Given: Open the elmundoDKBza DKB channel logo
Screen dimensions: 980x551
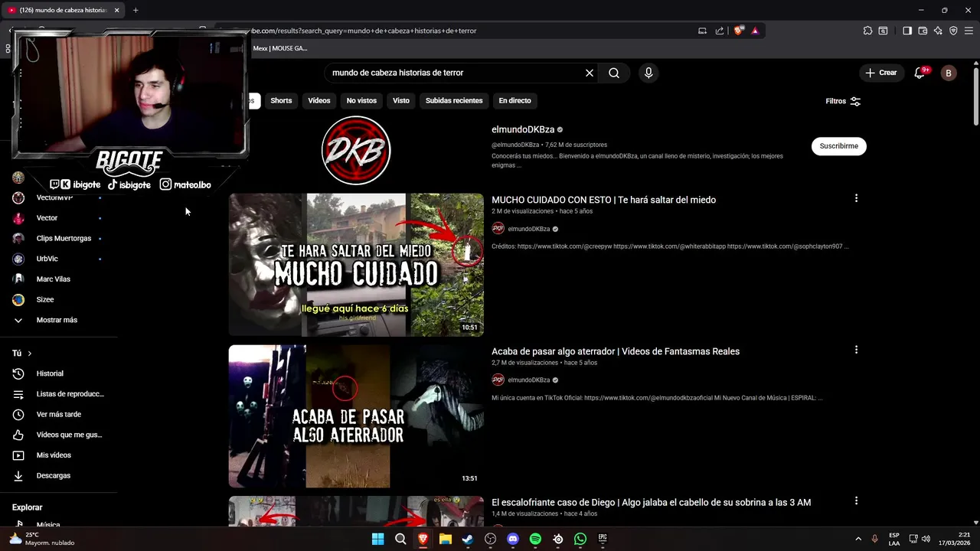Looking at the screenshot, I should 356,150.
